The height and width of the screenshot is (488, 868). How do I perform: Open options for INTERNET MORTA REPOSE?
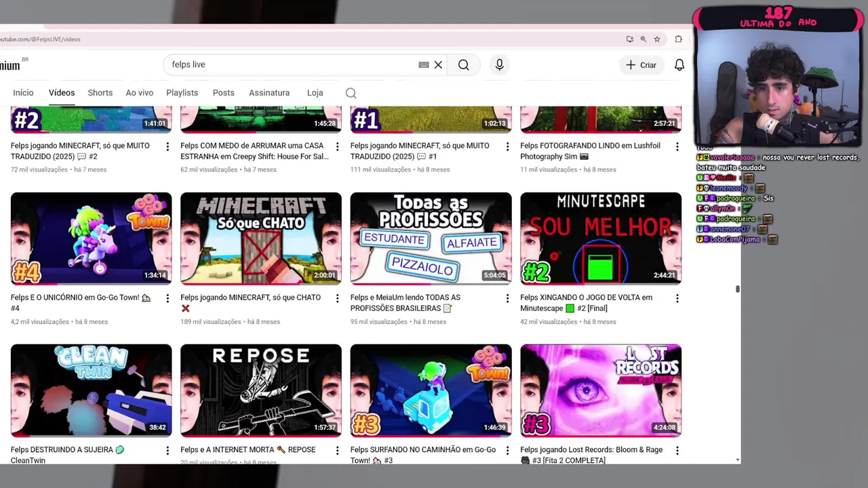337,450
